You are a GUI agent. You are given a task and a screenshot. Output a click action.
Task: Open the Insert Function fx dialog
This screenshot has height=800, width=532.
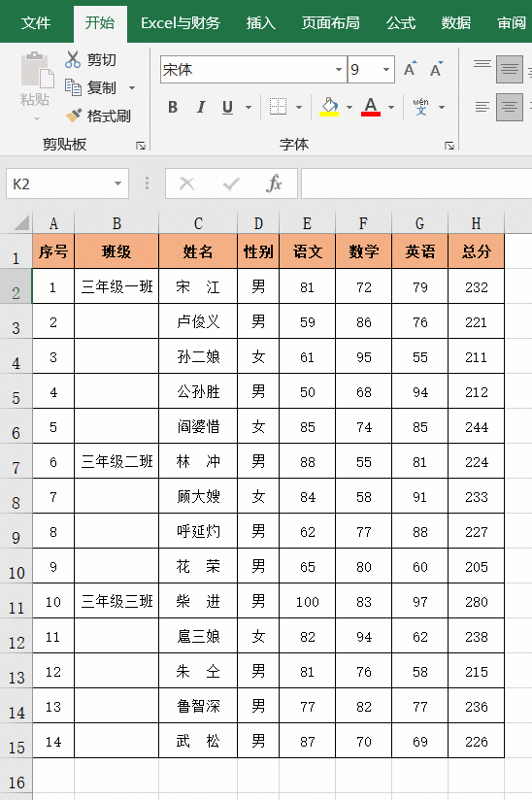click(x=274, y=183)
